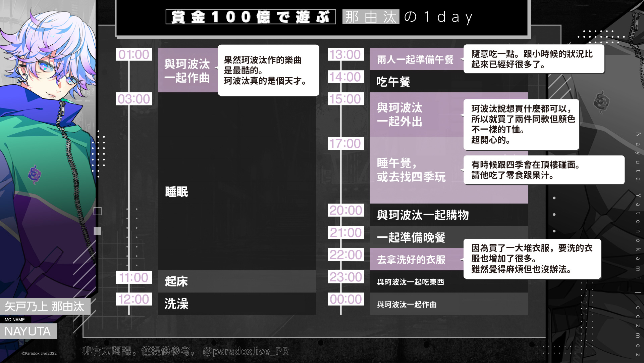644x363 pixels.
Task: Click the MC NAME label
Action: coord(15,320)
